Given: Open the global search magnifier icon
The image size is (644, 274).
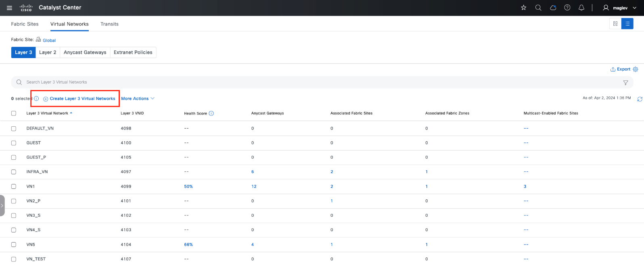Looking at the screenshot, I should tap(538, 8).
